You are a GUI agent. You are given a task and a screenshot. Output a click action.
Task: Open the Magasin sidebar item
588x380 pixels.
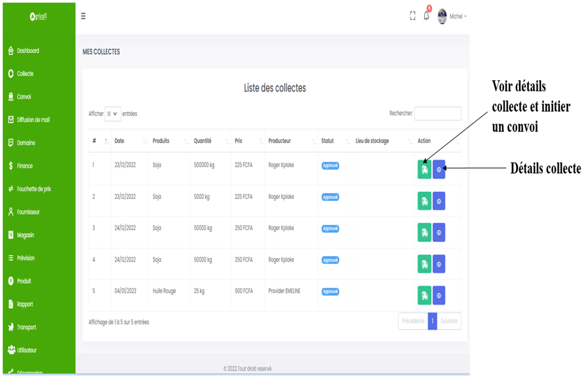[25, 235]
